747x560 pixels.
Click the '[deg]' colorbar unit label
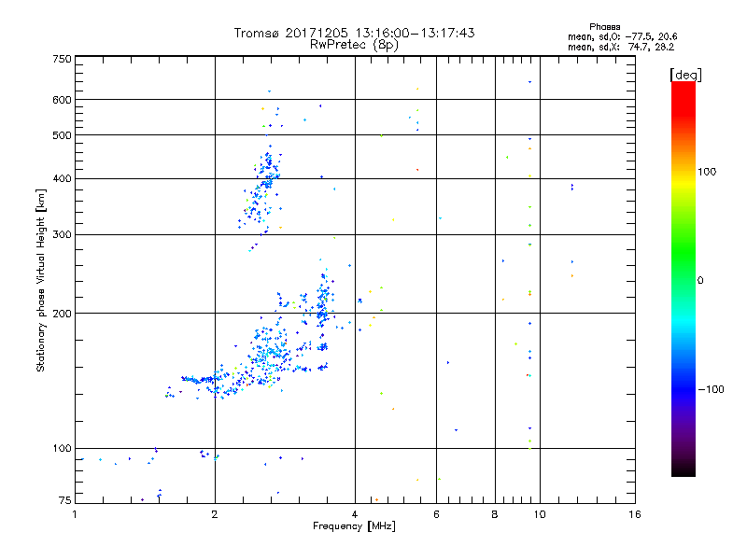[685, 75]
